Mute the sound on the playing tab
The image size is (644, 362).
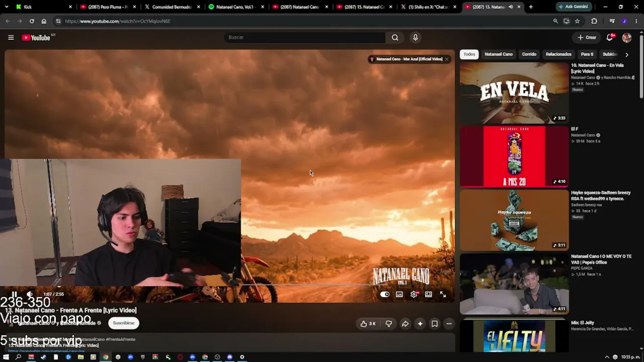click(511, 7)
